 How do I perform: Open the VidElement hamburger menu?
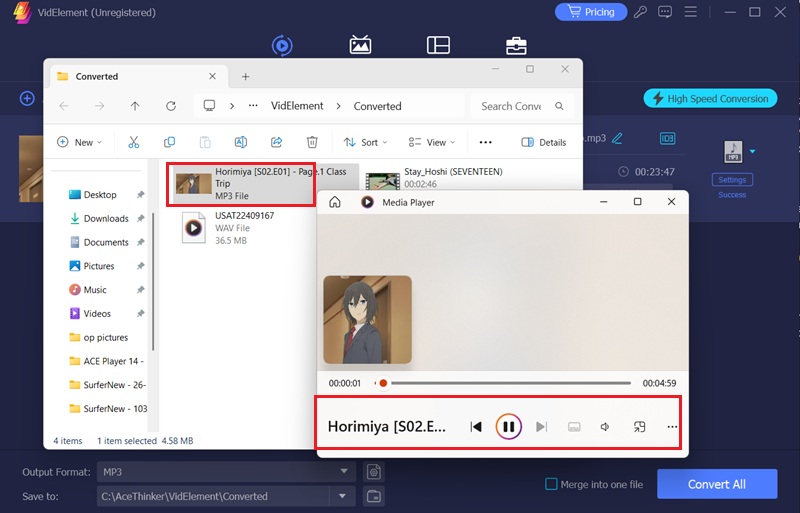pos(691,12)
